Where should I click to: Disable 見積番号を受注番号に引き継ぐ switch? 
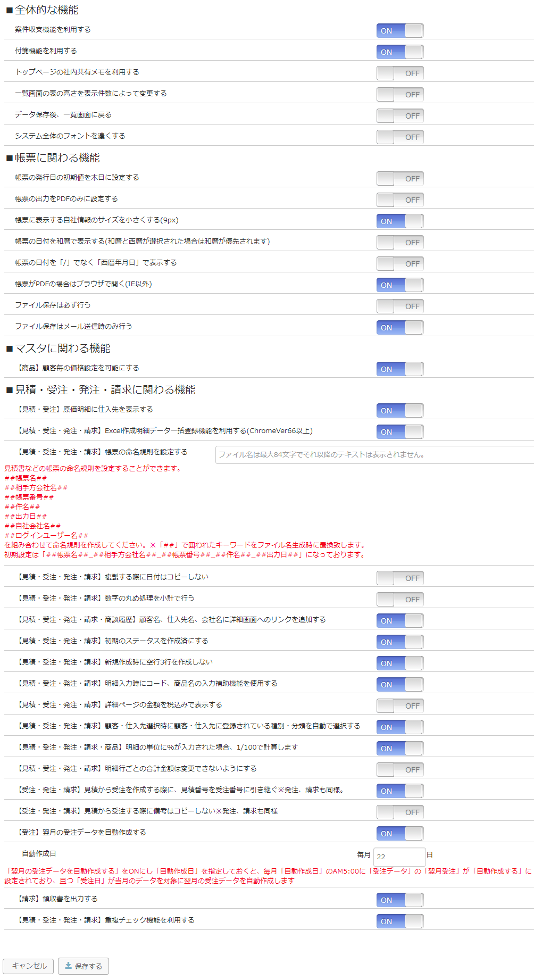(400, 791)
